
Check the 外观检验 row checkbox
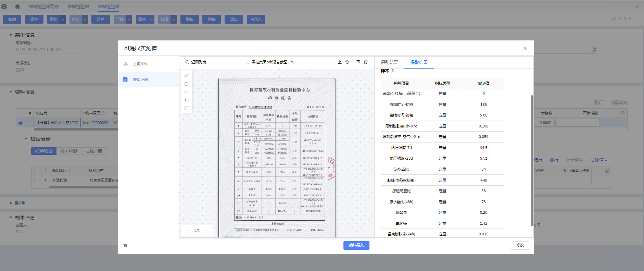(36, 180)
